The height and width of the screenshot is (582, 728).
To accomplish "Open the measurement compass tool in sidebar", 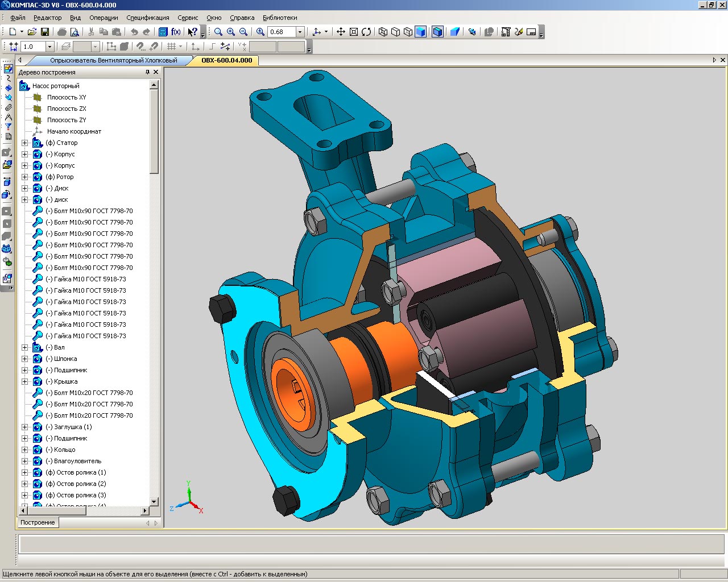I will pyautogui.click(x=8, y=117).
